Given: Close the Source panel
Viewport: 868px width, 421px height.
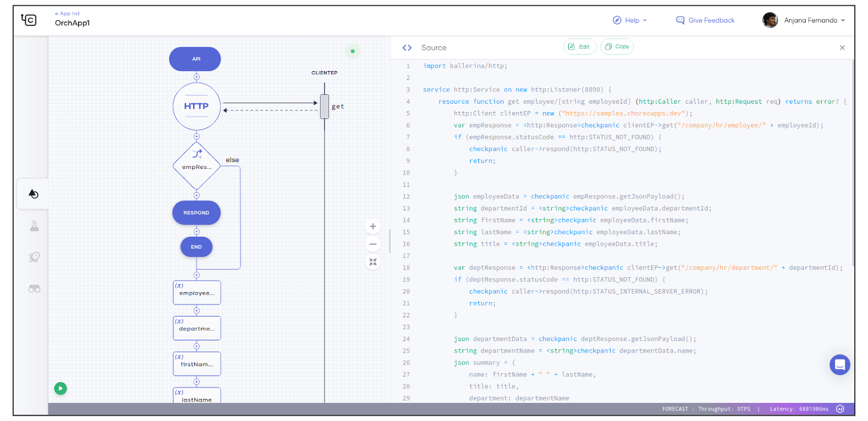Looking at the screenshot, I should pyautogui.click(x=842, y=48).
